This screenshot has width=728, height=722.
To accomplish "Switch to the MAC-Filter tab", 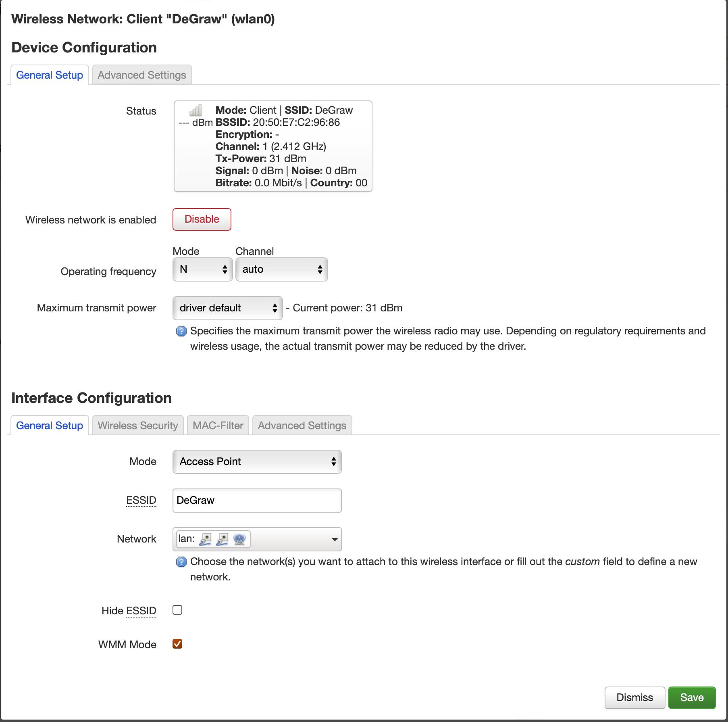I will [218, 426].
